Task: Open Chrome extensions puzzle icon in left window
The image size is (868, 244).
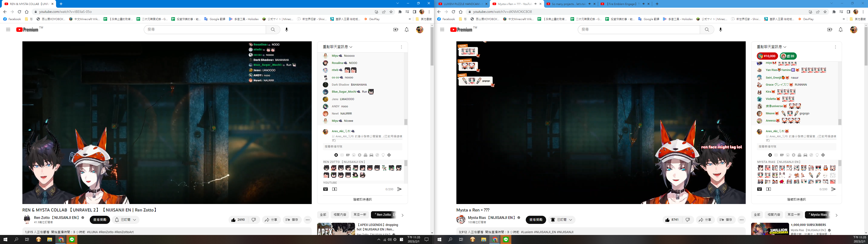Action: pyautogui.click(x=400, y=12)
